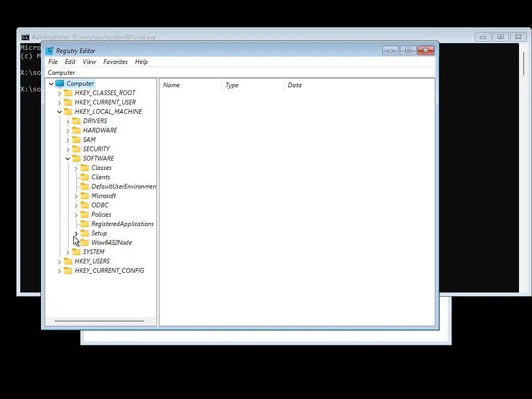The height and width of the screenshot is (399, 532).
Task: Click the HKEY_CLASSES_ROOT folder icon
Action: click(x=68, y=93)
